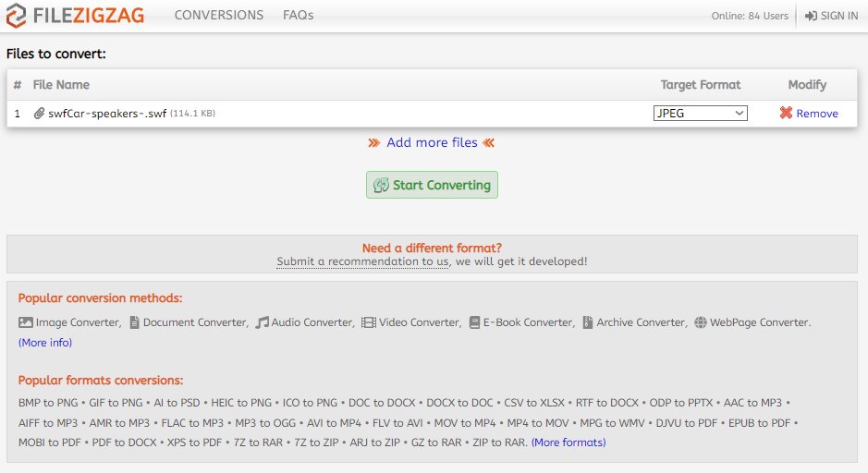Click Video Converter text link
Image resolution: width=868 pixels, height=473 pixels.
[419, 322]
